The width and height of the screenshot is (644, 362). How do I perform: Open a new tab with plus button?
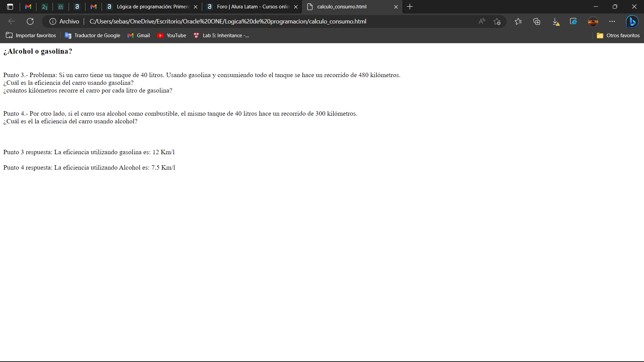[410, 7]
